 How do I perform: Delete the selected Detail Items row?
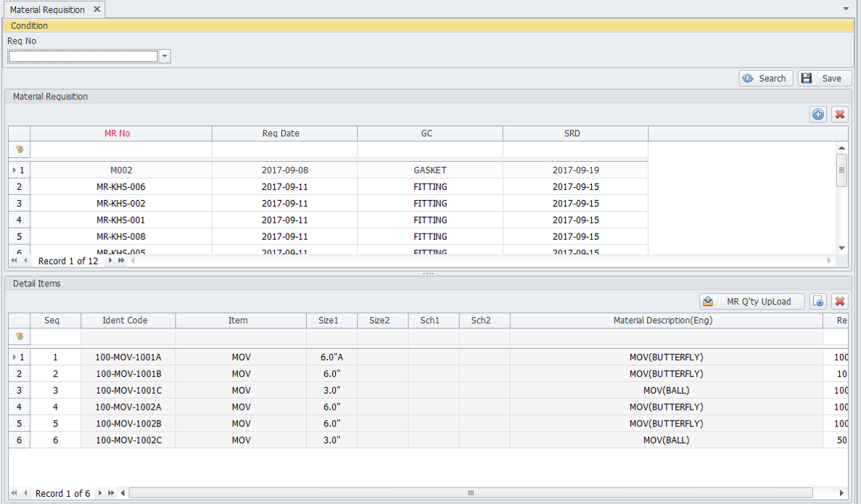[x=840, y=302]
